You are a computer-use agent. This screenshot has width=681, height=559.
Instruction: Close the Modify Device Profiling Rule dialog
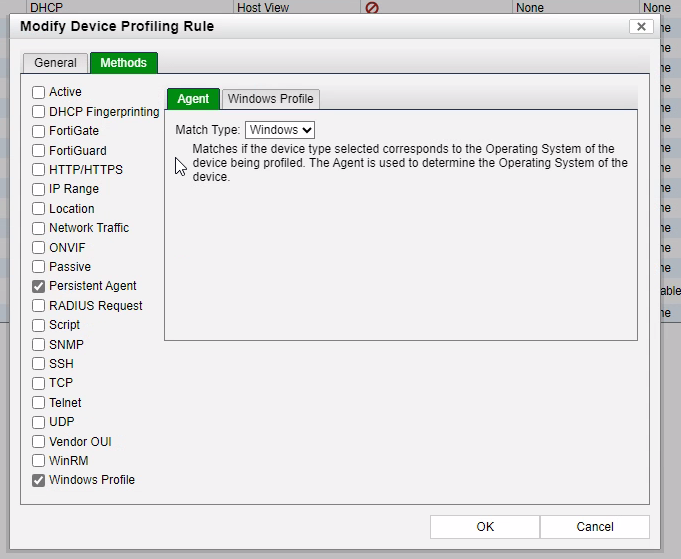(643, 27)
